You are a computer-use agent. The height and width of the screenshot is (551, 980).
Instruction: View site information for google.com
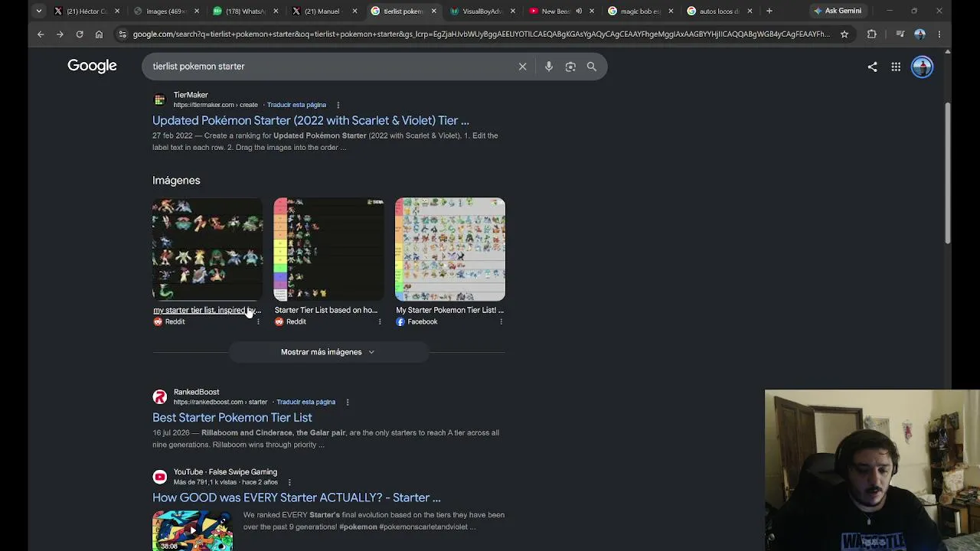point(122,34)
